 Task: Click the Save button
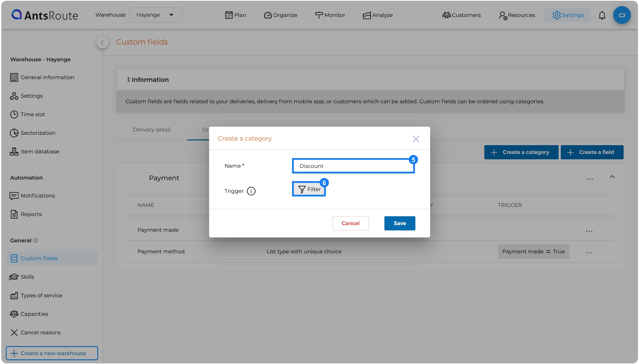[399, 223]
